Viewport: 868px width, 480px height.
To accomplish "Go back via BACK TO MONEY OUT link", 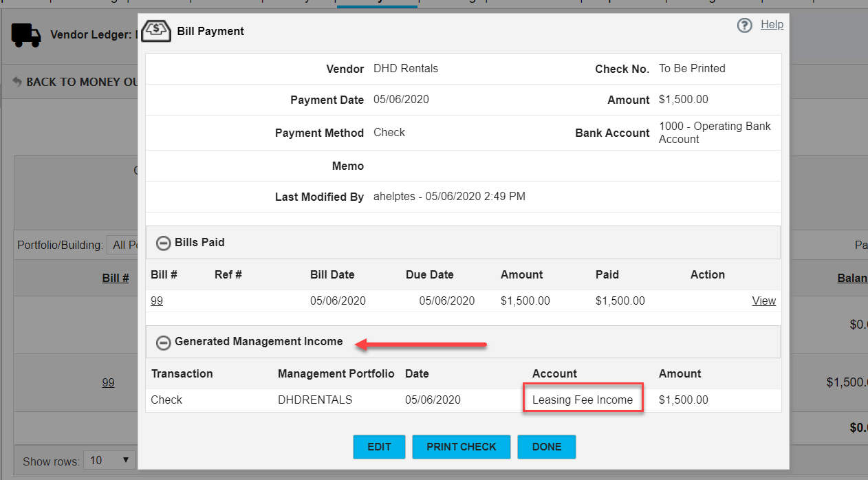I will pos(76,82).
